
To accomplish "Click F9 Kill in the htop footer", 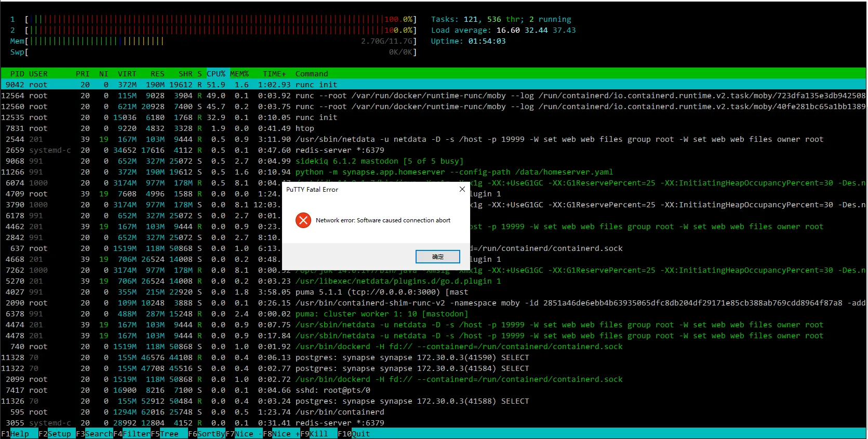I will (319, 434).
